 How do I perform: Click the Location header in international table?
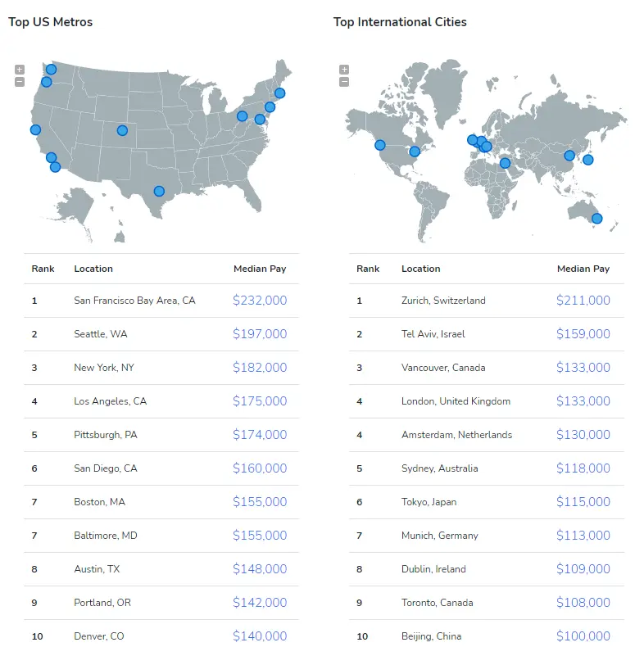coord(420,269)
